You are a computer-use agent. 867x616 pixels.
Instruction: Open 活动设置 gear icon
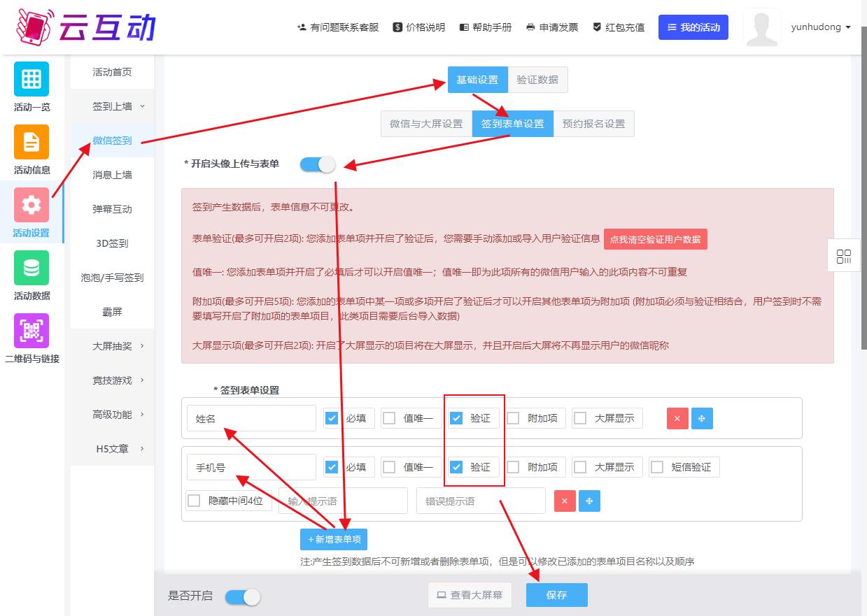31,205
